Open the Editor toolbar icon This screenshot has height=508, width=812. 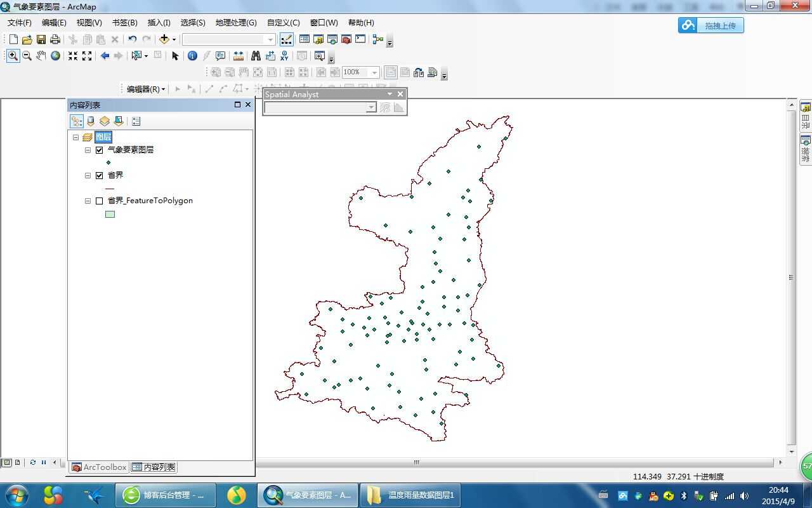coord(287,39)
